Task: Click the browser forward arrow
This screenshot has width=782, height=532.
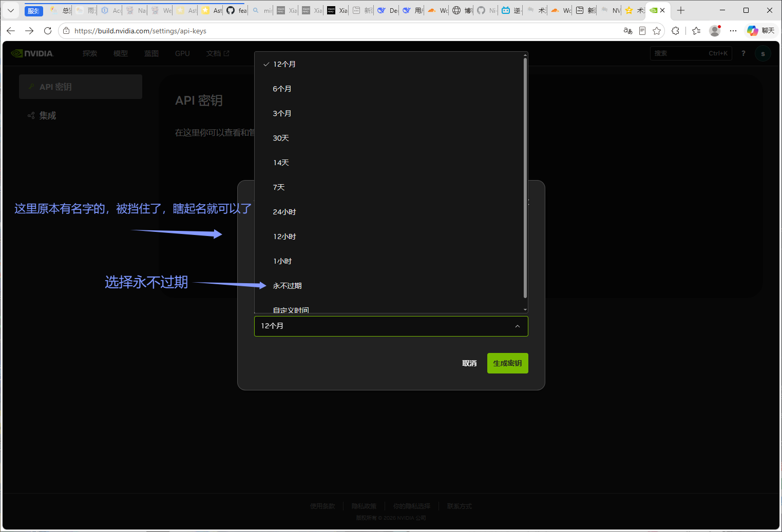Action: 29,31
